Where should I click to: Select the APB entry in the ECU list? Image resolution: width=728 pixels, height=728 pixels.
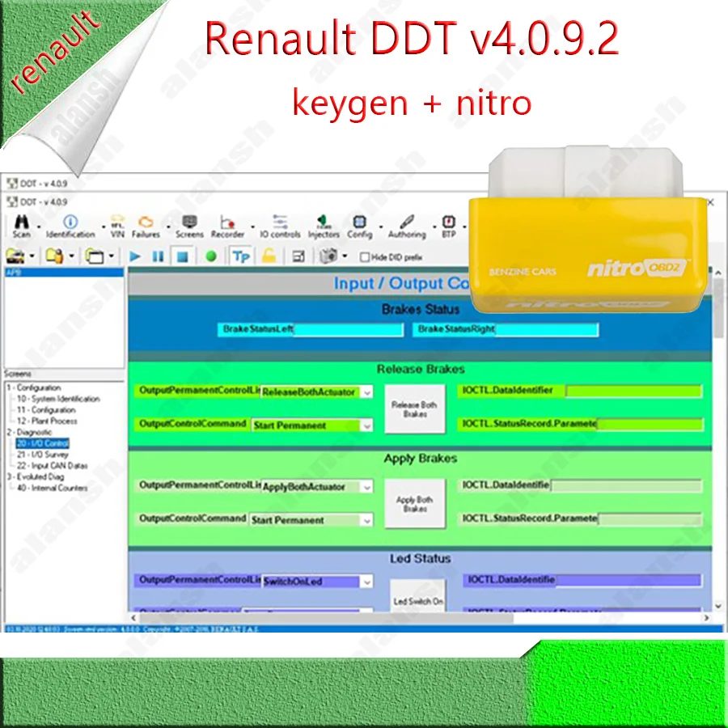(64, 272)
